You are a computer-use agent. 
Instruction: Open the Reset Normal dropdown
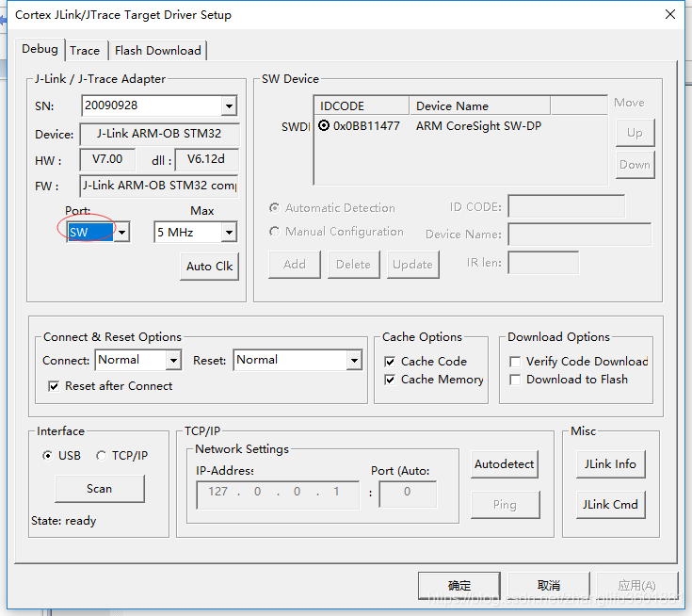pos(354,361)
